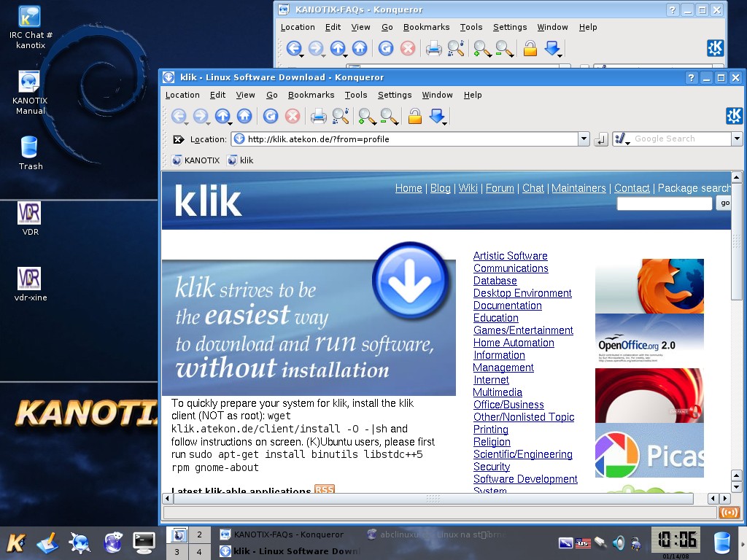Viewport: 747px width, 560px height.
Task: Click the horizontal scrollbar of the klik page
Action: point(433,499)
